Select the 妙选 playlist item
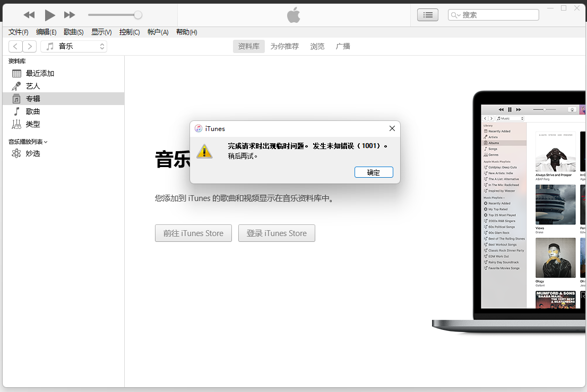 pyautogui.click(x=32, y=153)
